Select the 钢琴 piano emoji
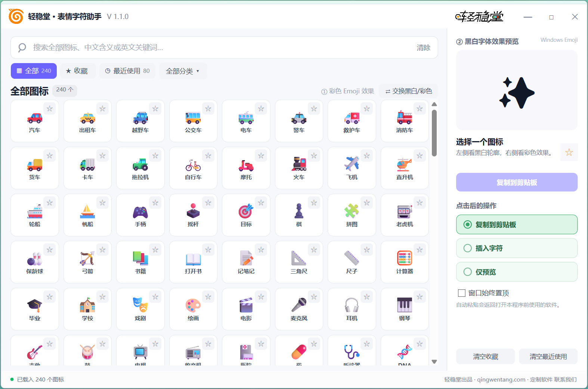The height and width of the screenshot is (389, 588). point(405,309)
